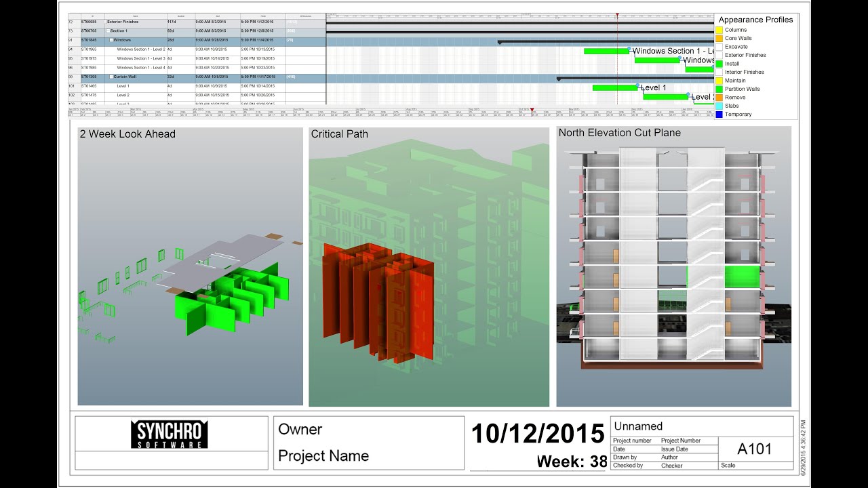Open the Critical Path 3D viewport
Image resolution: width=868 pixels, height=488 pixels.
click(429, 266)
